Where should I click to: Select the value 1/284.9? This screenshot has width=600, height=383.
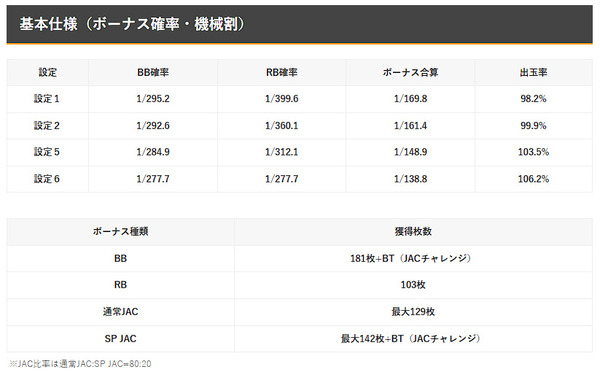[153, 152]
